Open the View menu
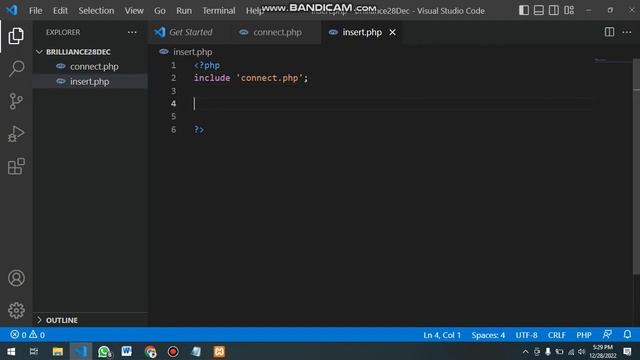640x360 pixels. [x=134, y=11]
